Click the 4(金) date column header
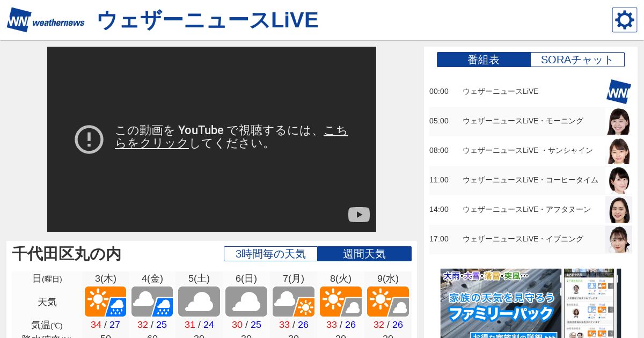 click(x=152, y=278)
